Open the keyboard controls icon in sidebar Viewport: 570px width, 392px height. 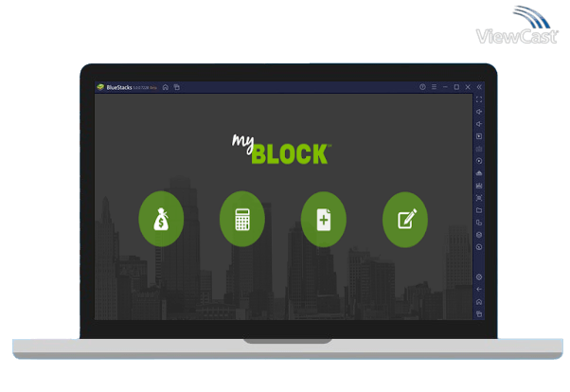tap(479, 149)
